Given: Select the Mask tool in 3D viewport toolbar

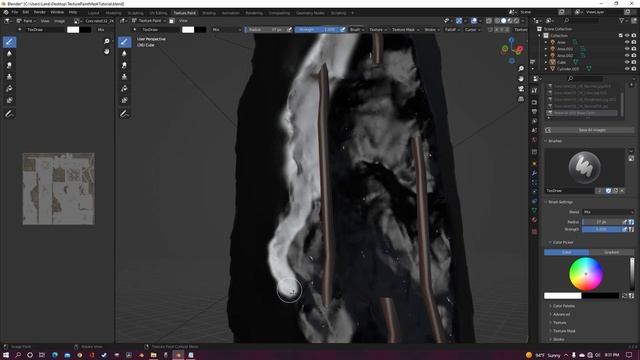Looking at the screenshot, I should point(124,100).
